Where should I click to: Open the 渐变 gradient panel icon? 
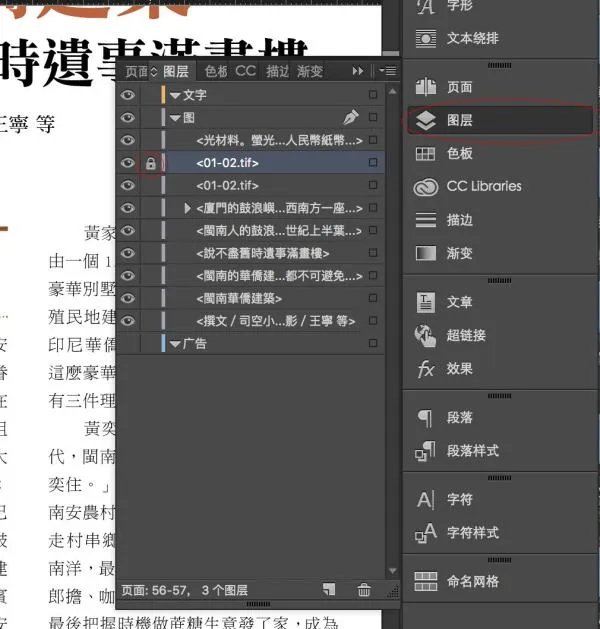(426, 253)
